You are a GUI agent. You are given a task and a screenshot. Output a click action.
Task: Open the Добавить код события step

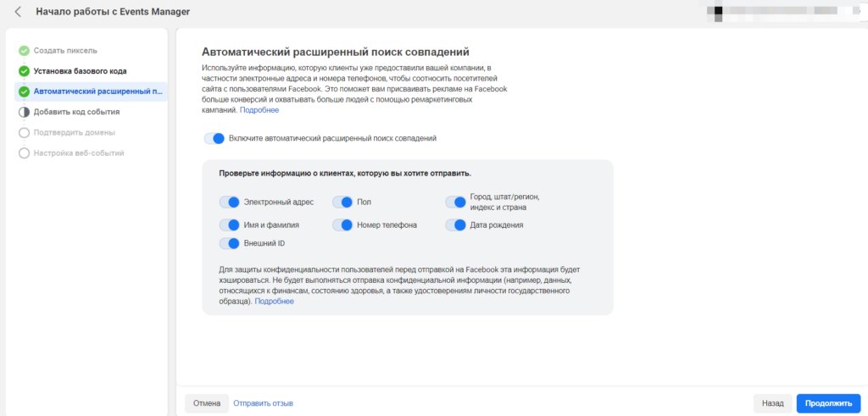pos(76,112)
